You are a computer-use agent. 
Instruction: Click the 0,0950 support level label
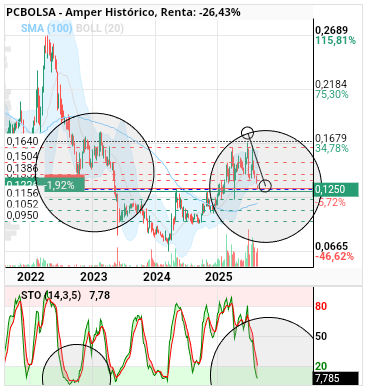click(x=22, y=215)
